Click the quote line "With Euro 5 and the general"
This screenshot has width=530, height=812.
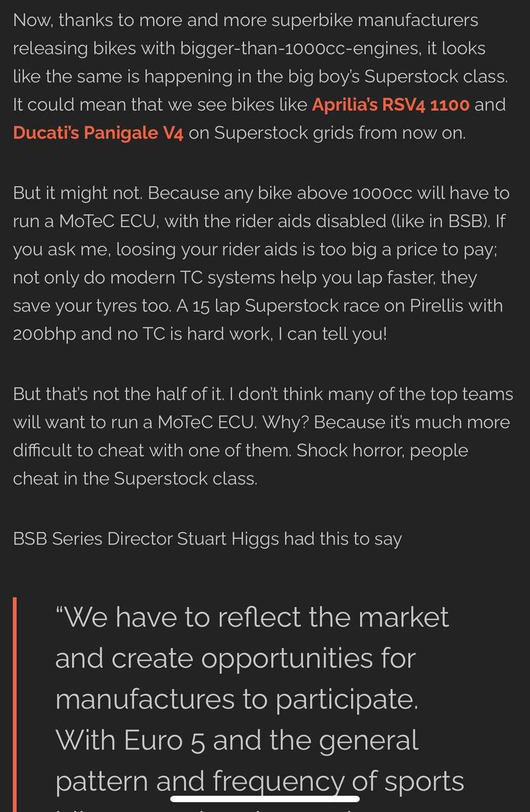236,740
